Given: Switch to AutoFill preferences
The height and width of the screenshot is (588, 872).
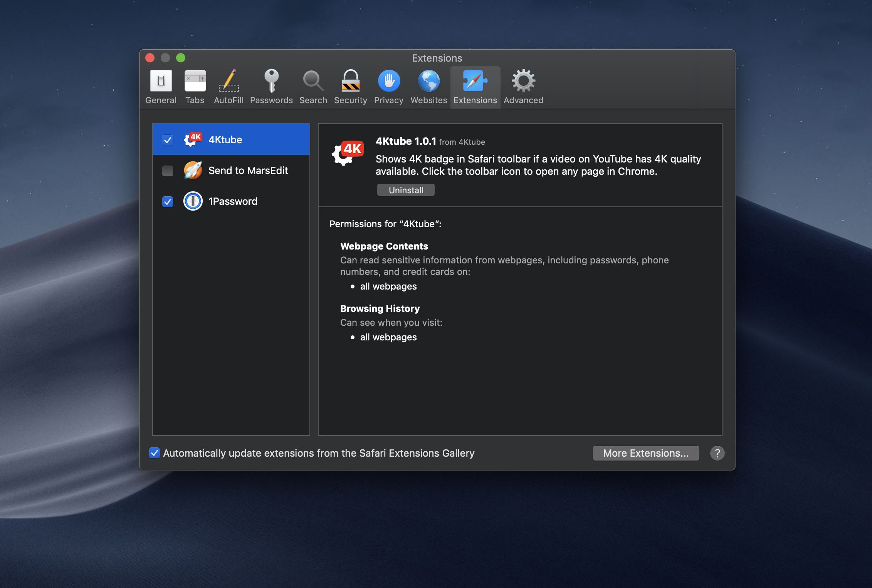Looking at the screenshot, I should tap(229, 87).
